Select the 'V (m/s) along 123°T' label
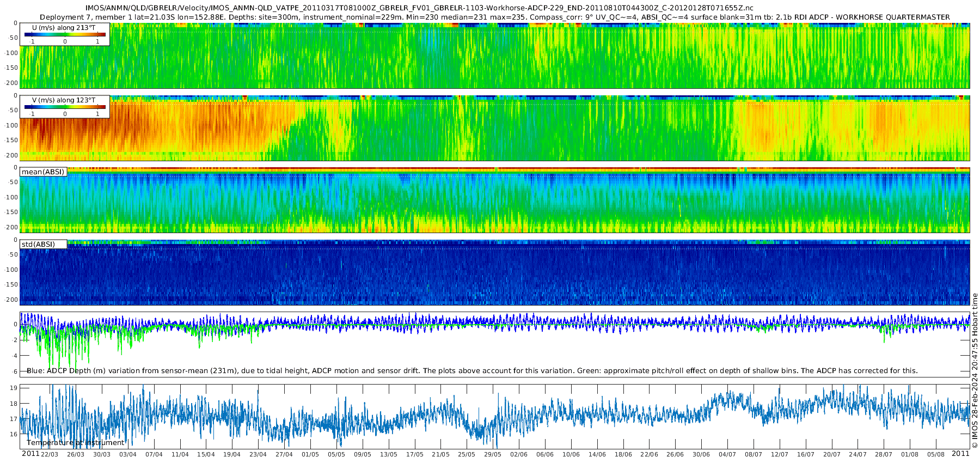The height and width of the screenshot is (463, 980). click(x=65, y=100)
